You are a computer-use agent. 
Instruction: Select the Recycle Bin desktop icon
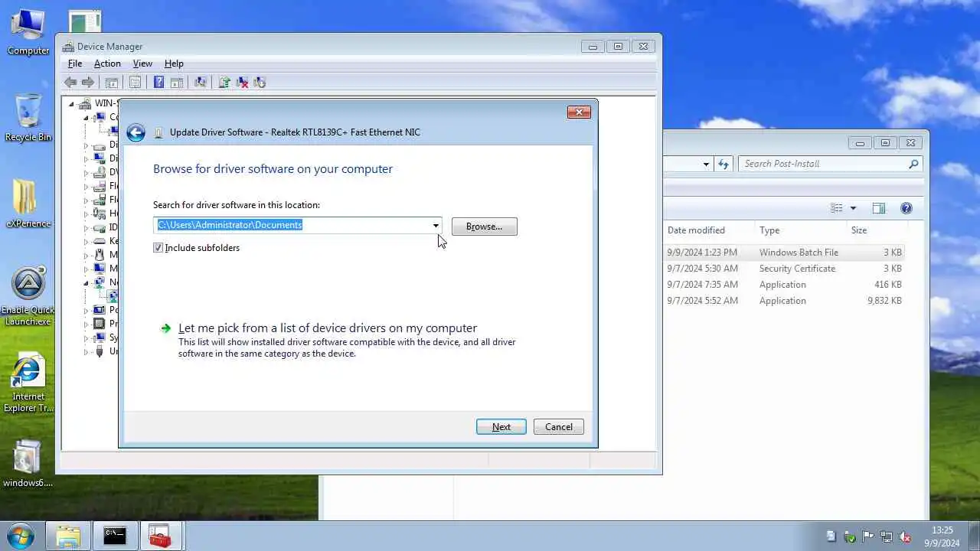[x=28, y=119]
